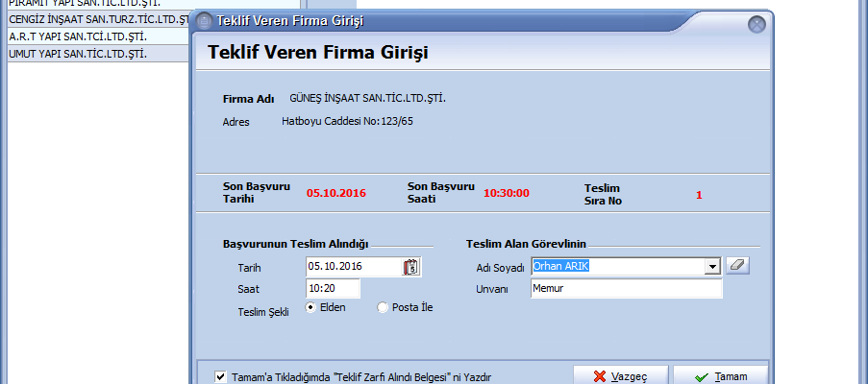Click the Tarih date input field
Viewport: 868px width, 384px height.
pyautogui.click(x=352, y=267)
